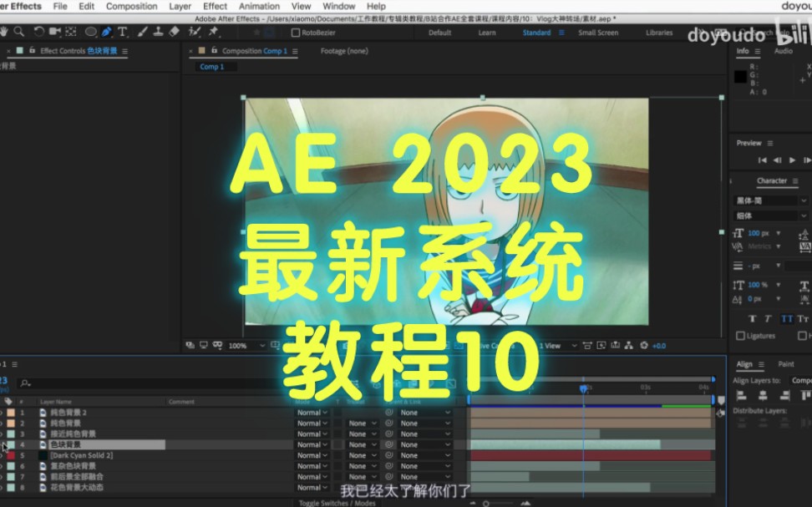Select the Eraser tool
Image resolution: width=812 pixels, height=507 pixels.
click(174, 32)
